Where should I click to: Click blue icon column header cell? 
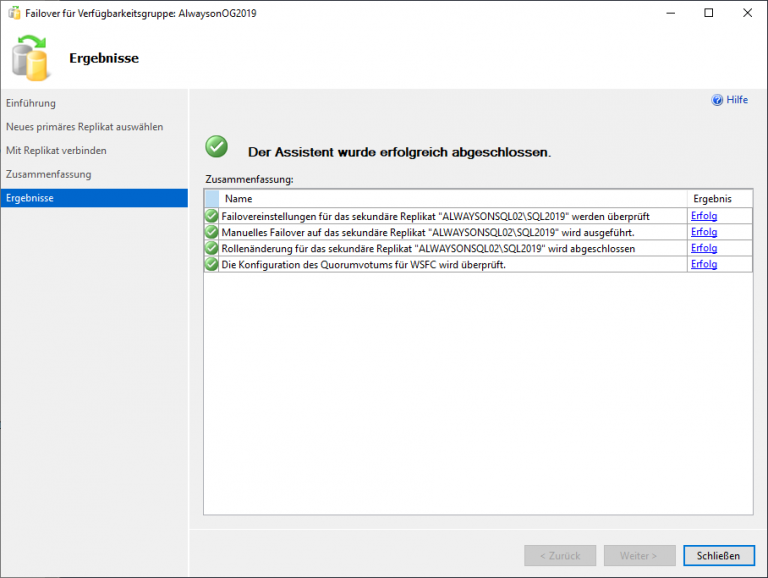[212, 199]
